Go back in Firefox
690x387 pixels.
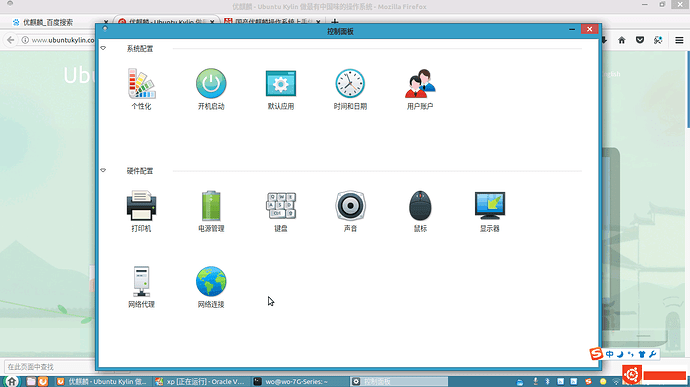point(11,40)
